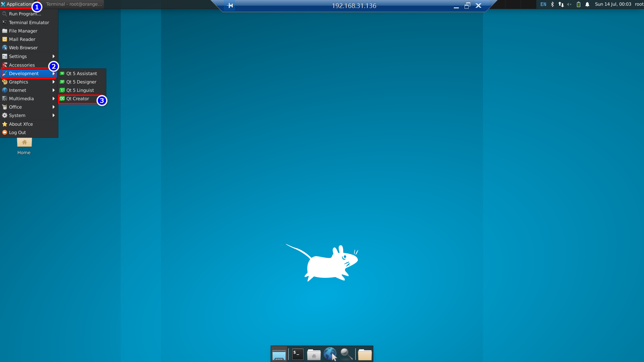This screenshot has height=362, width=644.
Task: Open Qt 5 Assistant entry
Action: [x=82, y=74]
